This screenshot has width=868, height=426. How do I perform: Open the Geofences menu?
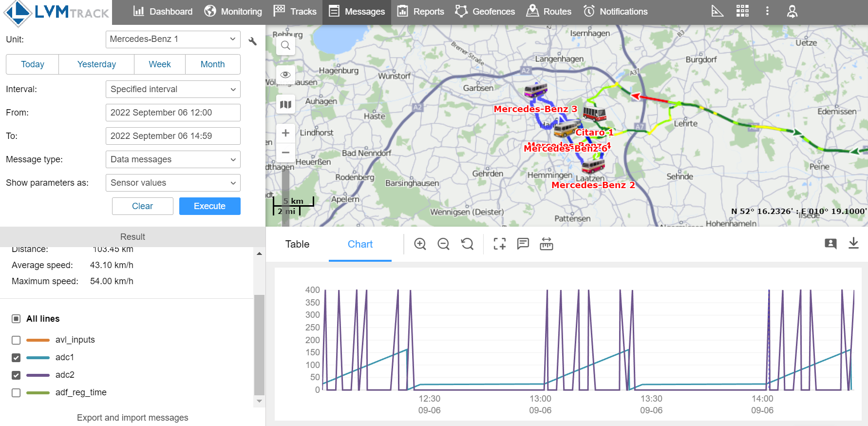click(485, 11)
